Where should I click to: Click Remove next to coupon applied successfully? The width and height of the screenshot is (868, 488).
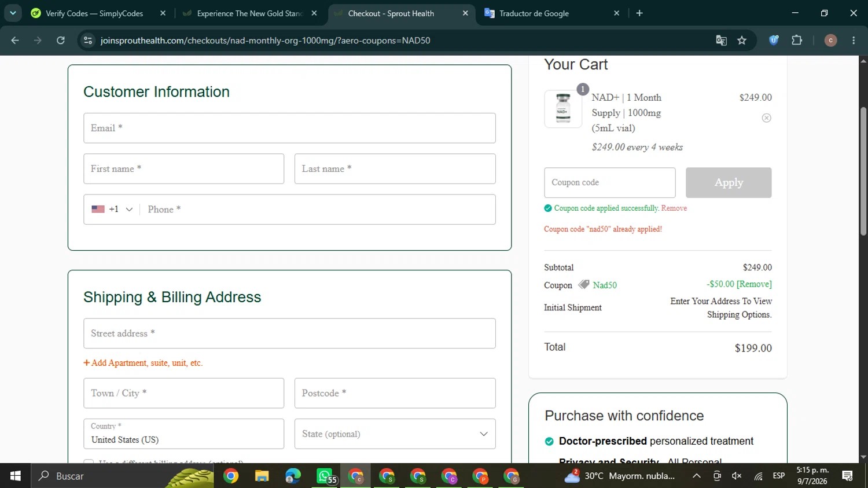coord(674,208)
